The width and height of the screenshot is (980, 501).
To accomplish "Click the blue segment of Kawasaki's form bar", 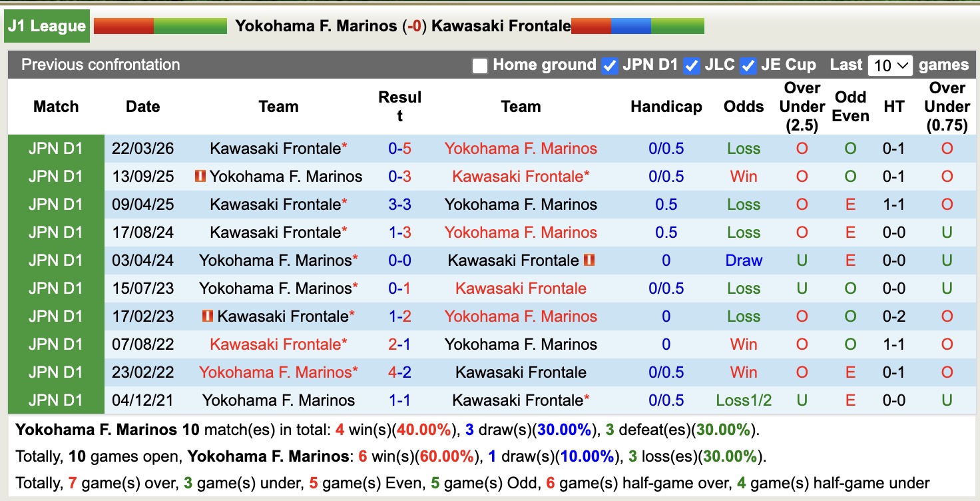I will pos(630,27).
